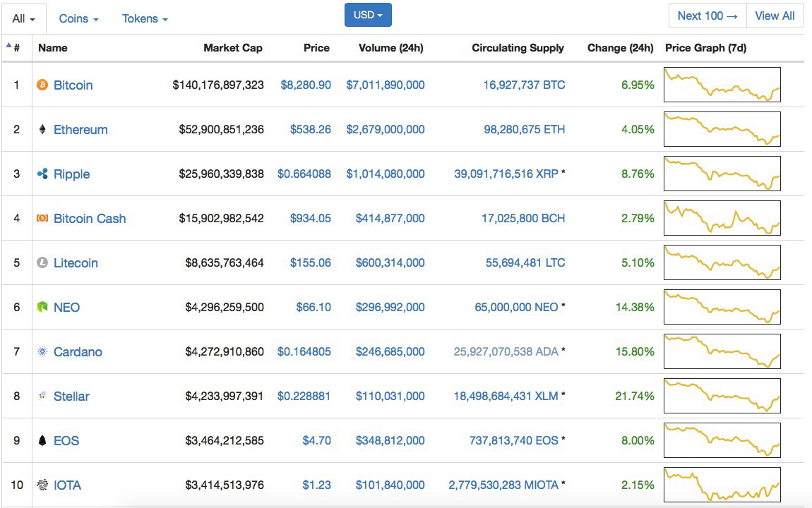Image resolution: width=812 pixels, height=508 pixels.
Task: Click Ethereum's price of $538.26
Action: [x=310, y=130]
